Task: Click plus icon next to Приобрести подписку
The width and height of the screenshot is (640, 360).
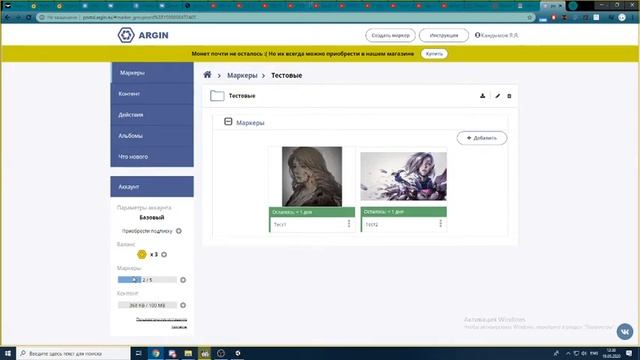Action: (179, 231)
